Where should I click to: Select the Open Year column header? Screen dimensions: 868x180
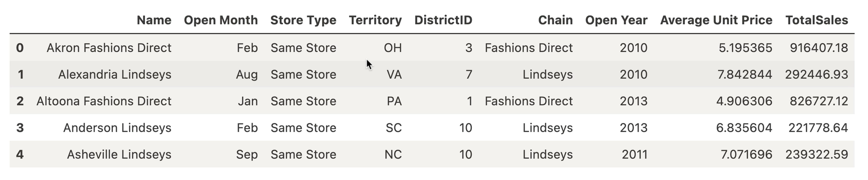tap(616, 20)
